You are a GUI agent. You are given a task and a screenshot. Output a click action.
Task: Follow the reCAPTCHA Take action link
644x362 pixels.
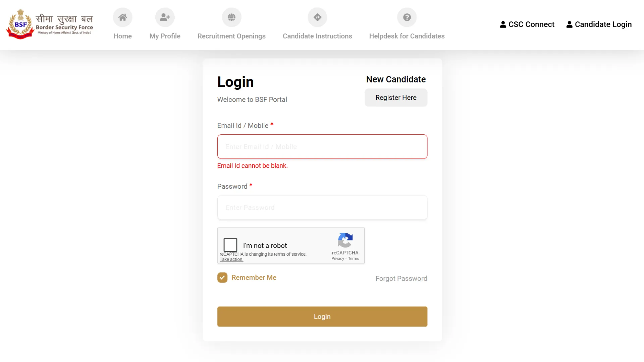pos(231,259)
